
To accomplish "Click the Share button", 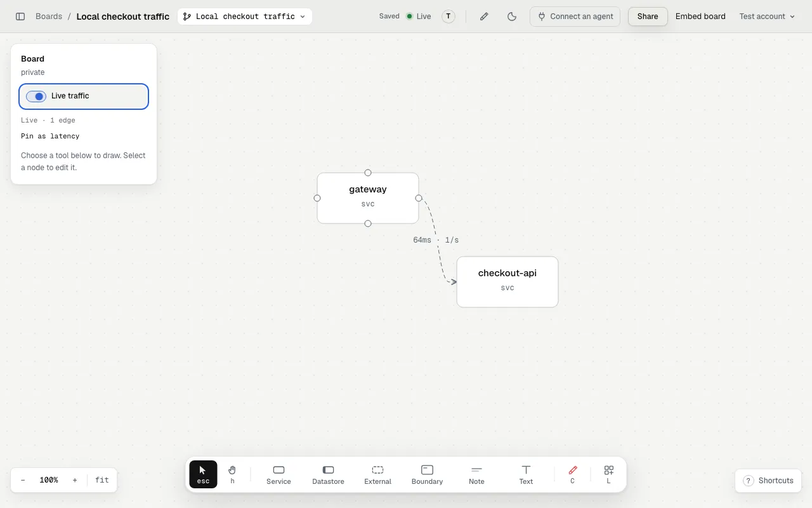I will pyautogui.click(x=648, y=17).
